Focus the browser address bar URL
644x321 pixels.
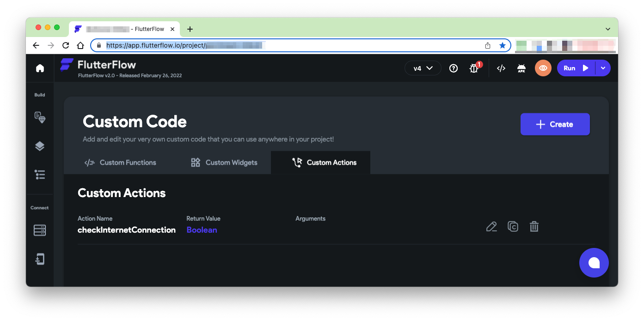pyautogui.click(x=296, y=45)
